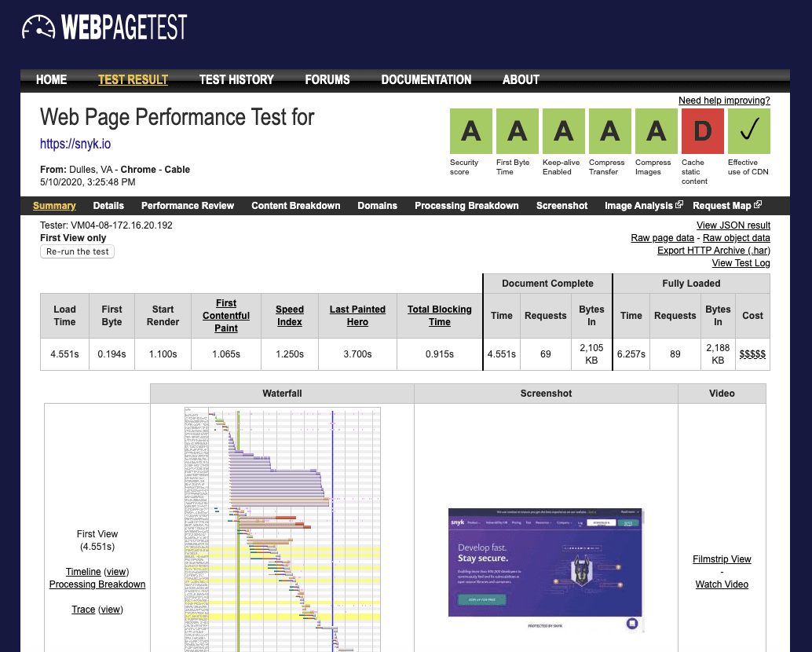Image resolution: width=812 pixels, height=652 pixels.
Task: Open the Image Analysis tab
Action: coord(638,206)
